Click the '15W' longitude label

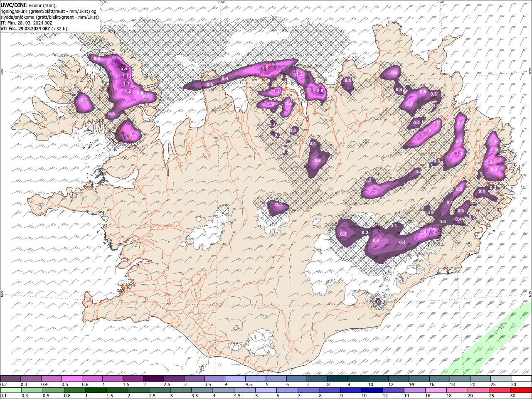[440, 2]
